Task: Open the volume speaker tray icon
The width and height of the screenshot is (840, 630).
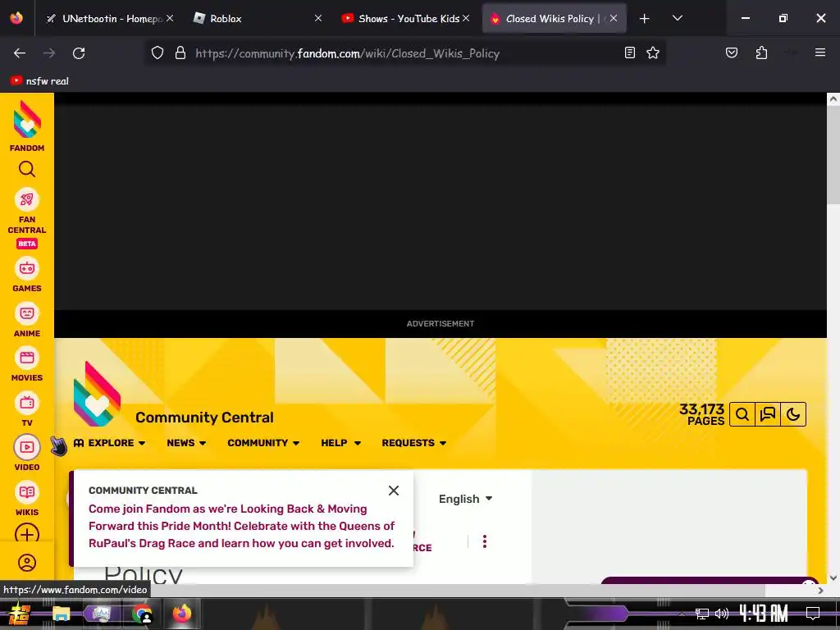Action: click(x=722, y=614)
